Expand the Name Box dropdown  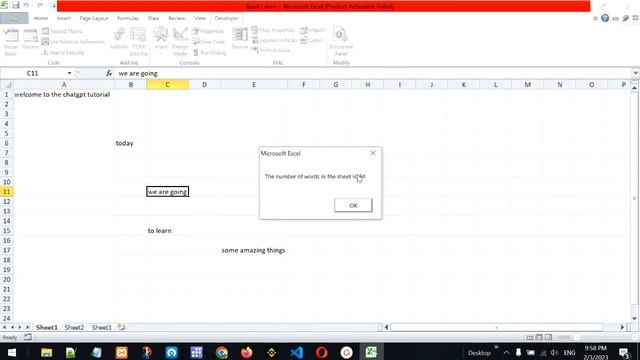pyautogui.click(x=69, y=73)
